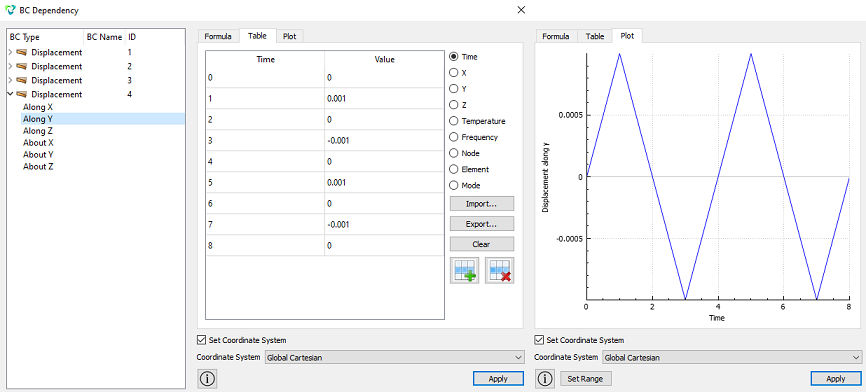Select the Temperature radio button

click(454, 121)
